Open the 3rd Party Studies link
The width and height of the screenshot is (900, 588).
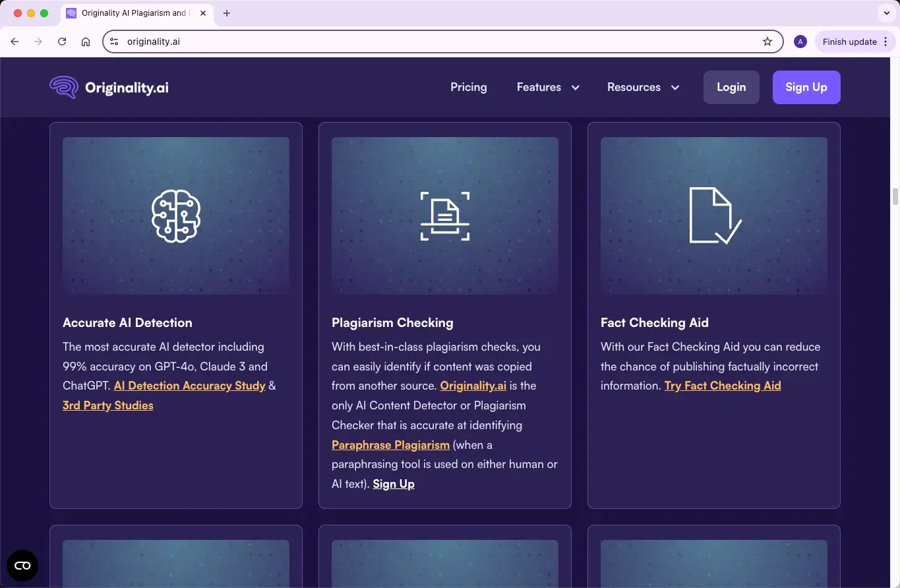click(x=108, y=405)
